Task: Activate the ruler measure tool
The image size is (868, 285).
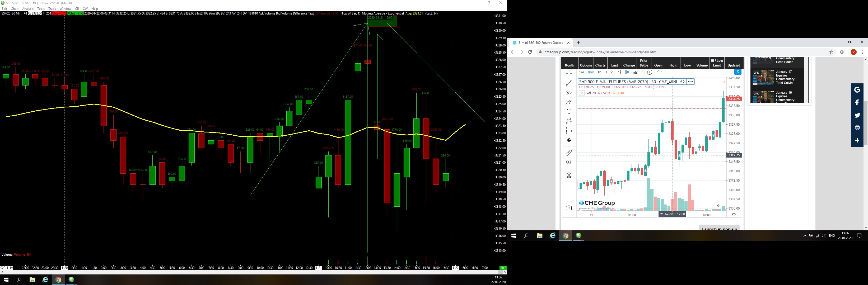Action: (x=569, y=153)
